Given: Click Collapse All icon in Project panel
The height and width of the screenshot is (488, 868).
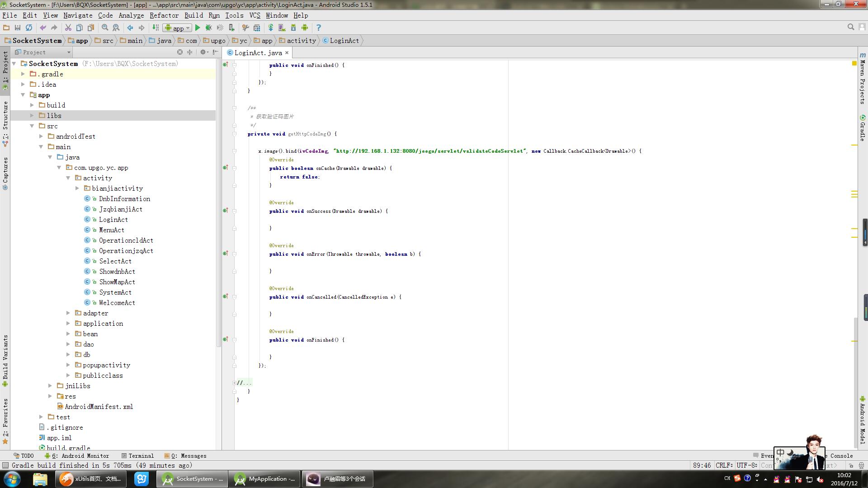Looking at the screenshot, I should (x=190, y=52).
